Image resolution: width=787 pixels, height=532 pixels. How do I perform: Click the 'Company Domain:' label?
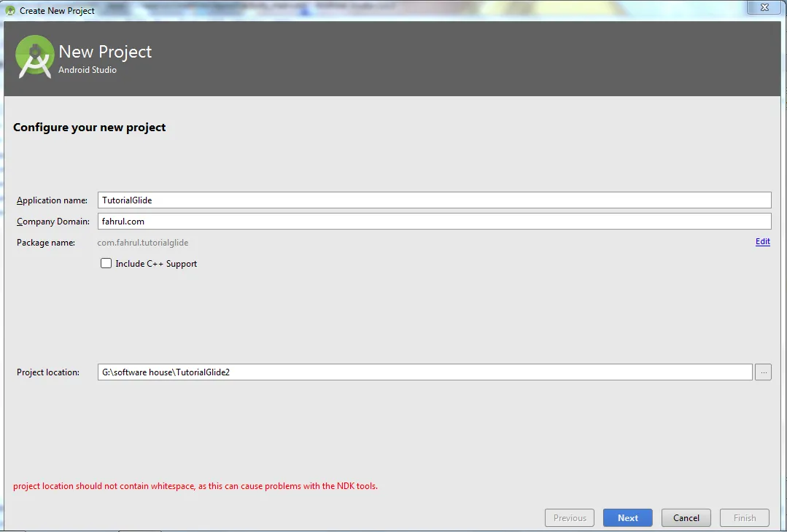[53, 222]
